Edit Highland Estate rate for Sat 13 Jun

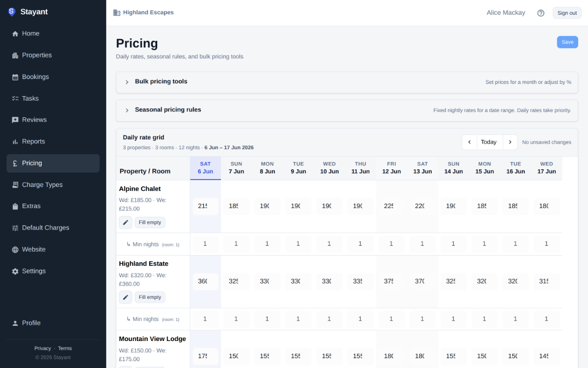[422, 282]
